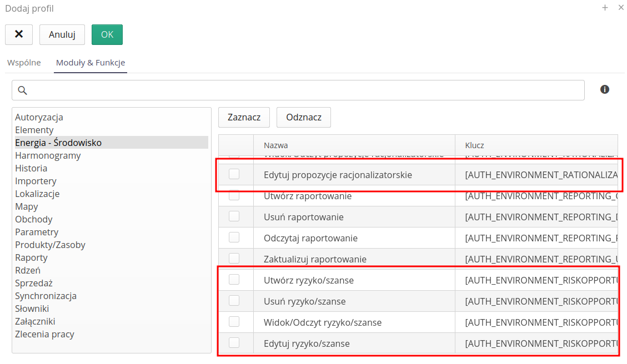Click the info icon beside search

click(605, 89)
